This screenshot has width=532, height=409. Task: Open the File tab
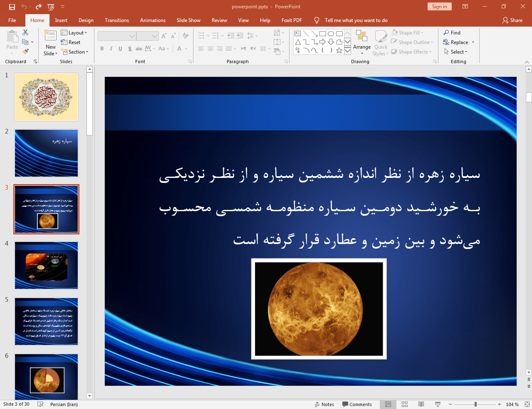coord(12,20)
